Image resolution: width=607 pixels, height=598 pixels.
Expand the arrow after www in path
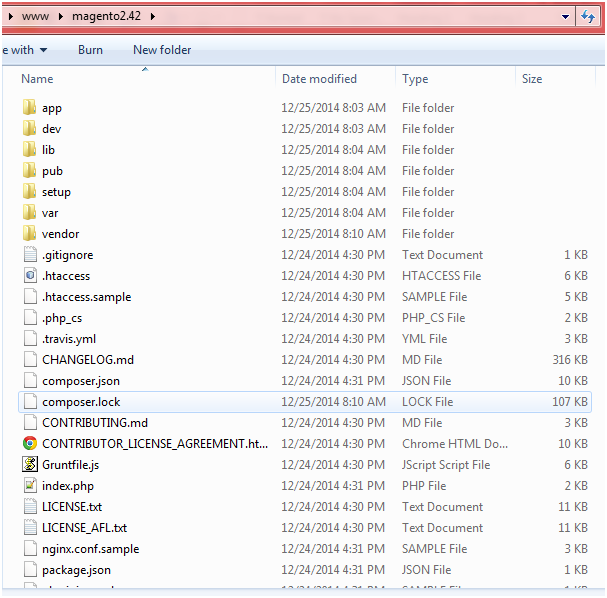pos(61,16)
